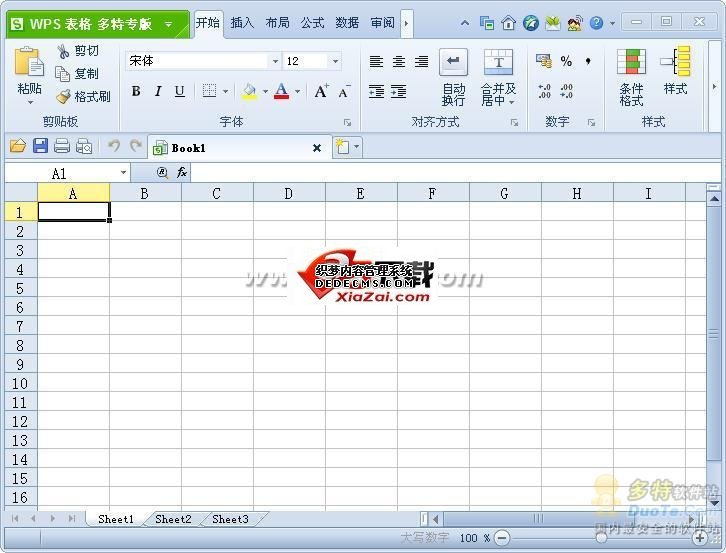The height and width of the screenshot is (553, 726).
Task: Increase indent icon
Action: [x=399, y=91]
